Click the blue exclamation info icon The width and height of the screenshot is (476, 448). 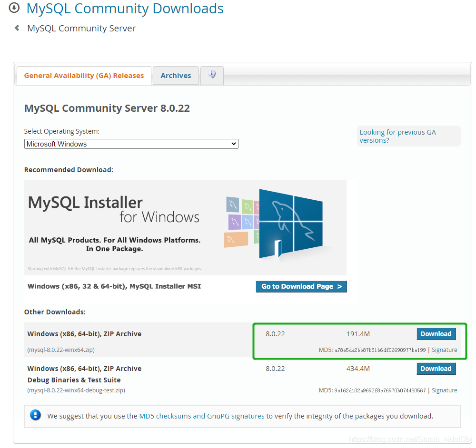point(36,415)
